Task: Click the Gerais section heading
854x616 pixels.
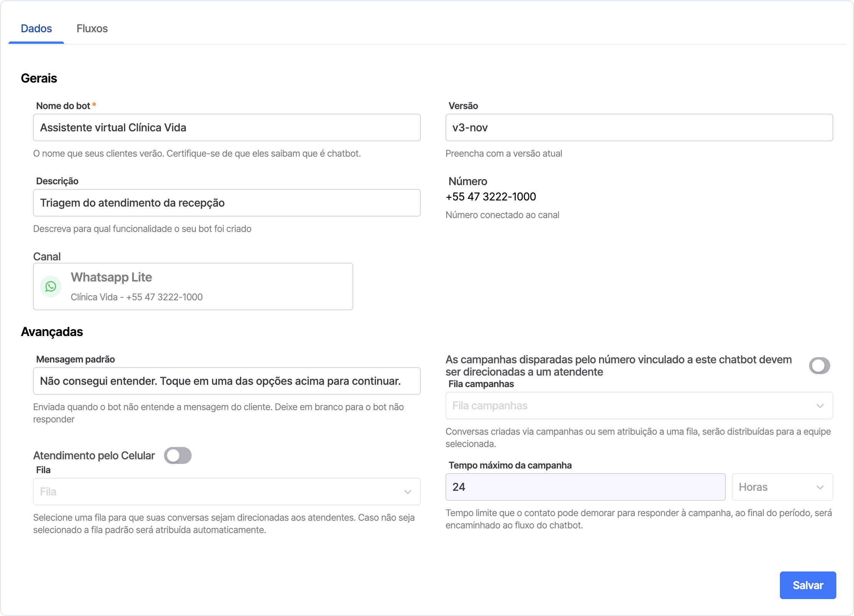Action: 39,78
